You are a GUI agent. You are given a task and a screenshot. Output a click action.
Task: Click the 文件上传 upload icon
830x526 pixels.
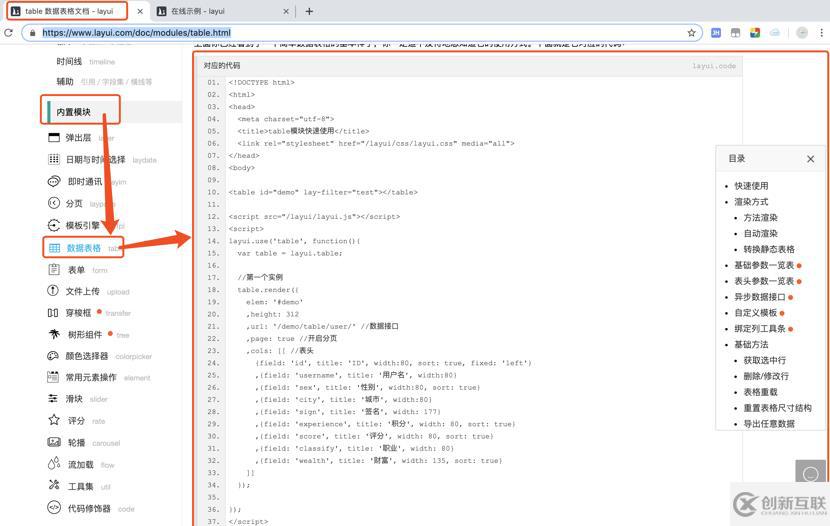pyautogui.click(x=53, y=291)
